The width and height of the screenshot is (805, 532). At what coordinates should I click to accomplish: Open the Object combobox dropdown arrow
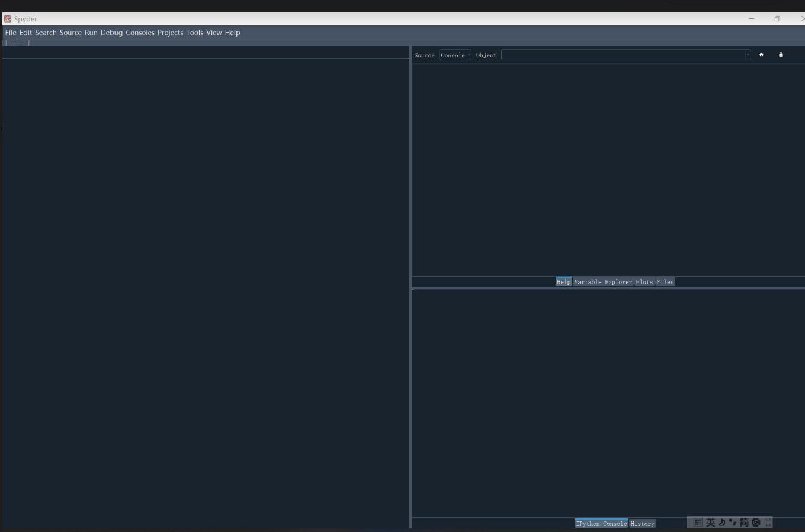click(748, 55)
